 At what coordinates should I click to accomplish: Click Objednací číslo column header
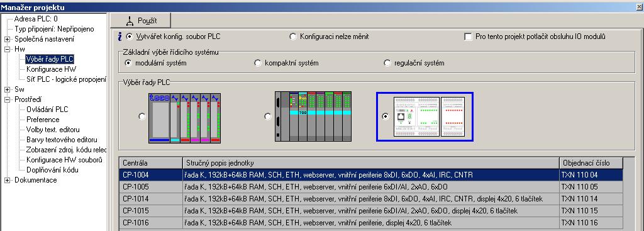591,163
